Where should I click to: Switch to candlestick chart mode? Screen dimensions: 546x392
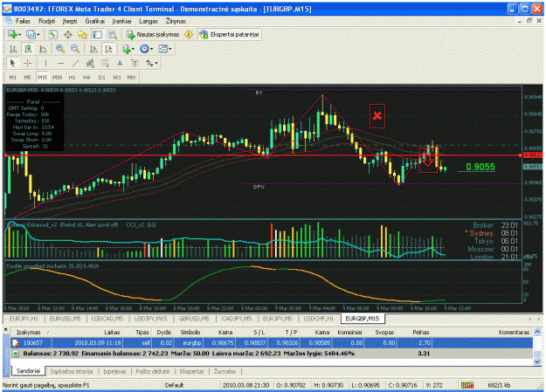pyautogui.click(x=28, y=49)
